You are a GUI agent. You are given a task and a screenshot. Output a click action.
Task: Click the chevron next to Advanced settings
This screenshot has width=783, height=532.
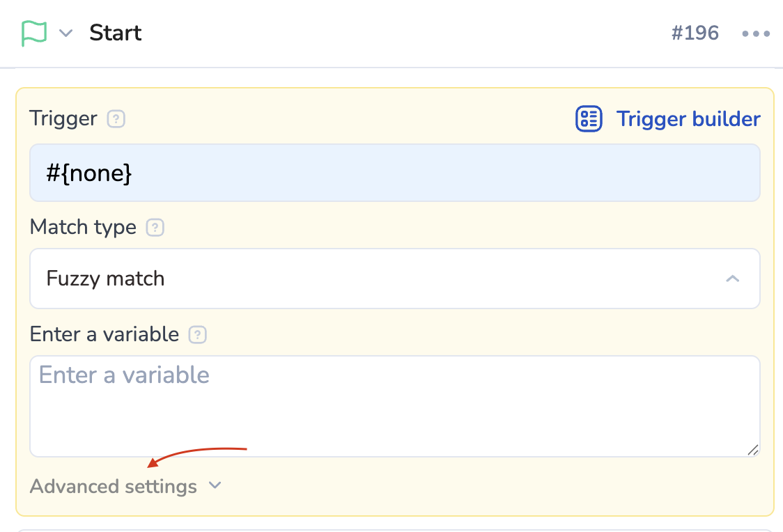tap(215, 485)
